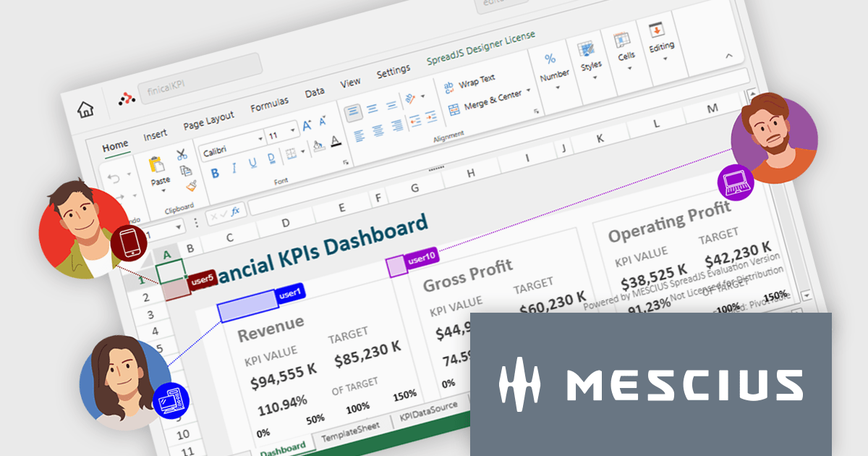
Task: Expand the Borders dropdown arrow
Action: [x=302, y=151]
